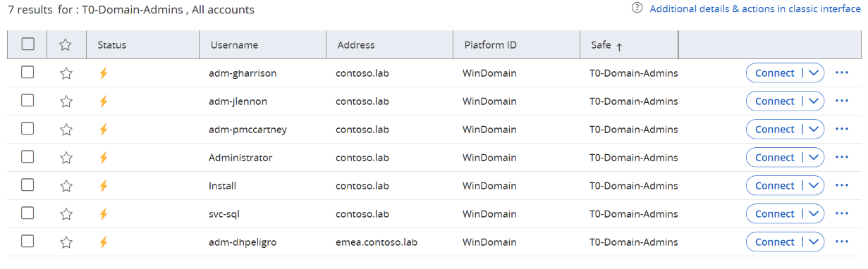Connect to the adm-pmccartney account
Image resolution: width=868 pixels, height=269 pixels.
[x=774, y=130]
